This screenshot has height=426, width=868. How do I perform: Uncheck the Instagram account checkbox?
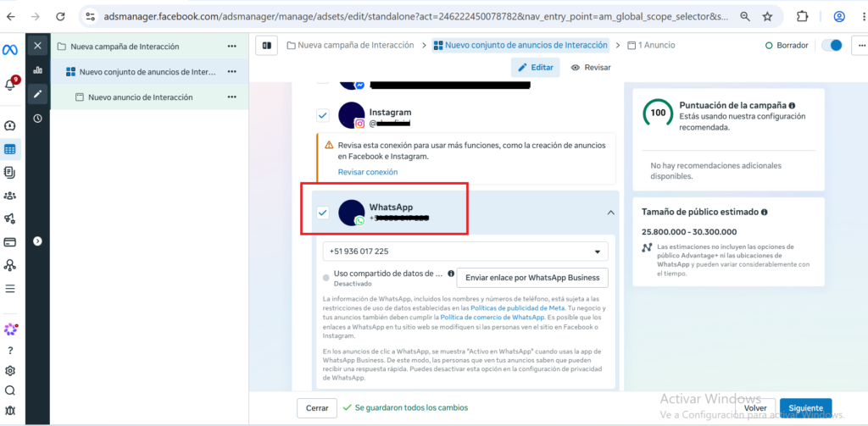coord(323,116)
